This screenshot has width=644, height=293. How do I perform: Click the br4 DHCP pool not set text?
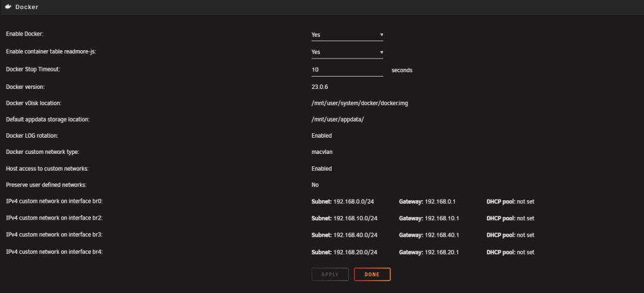point(526,252)
